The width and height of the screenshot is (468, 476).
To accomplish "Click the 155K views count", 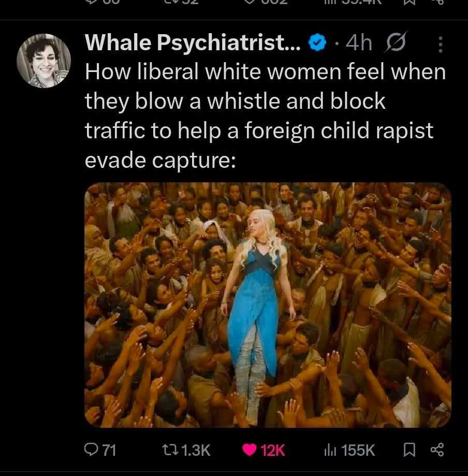I will point(358,450).
